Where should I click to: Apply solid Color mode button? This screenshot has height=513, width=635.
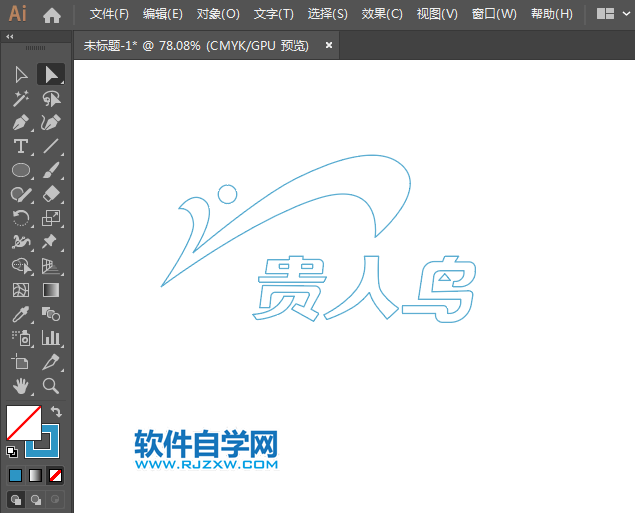click(x=16, y=475)
